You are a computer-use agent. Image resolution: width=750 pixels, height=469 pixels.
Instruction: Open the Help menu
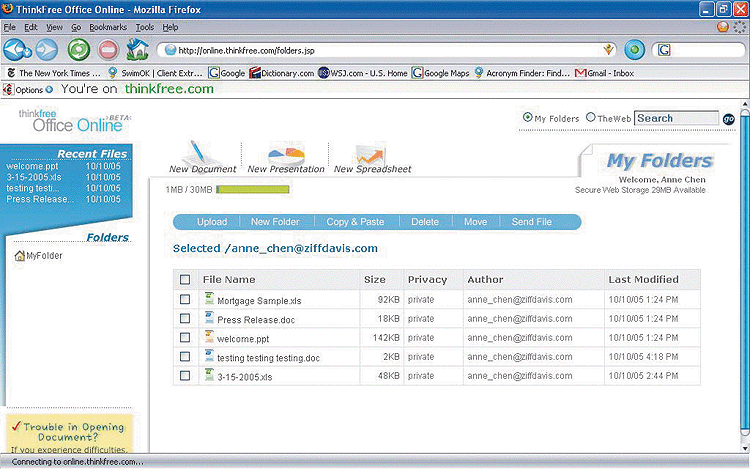170,27
